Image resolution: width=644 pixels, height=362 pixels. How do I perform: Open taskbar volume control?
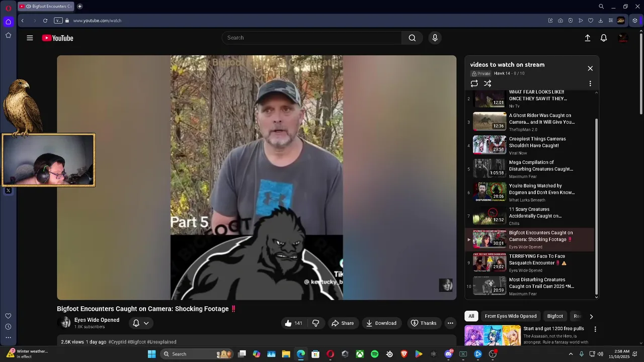pos(600,354)
